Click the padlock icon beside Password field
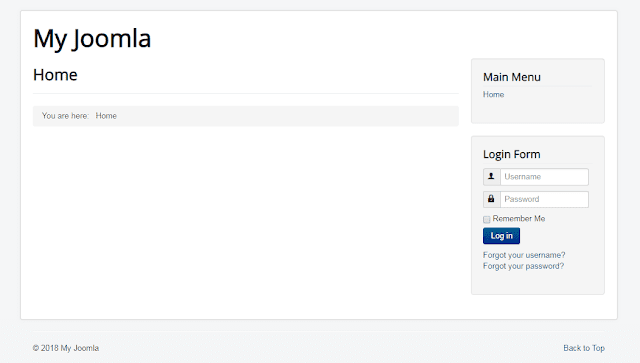640x363 pixels. coord(491,199)
